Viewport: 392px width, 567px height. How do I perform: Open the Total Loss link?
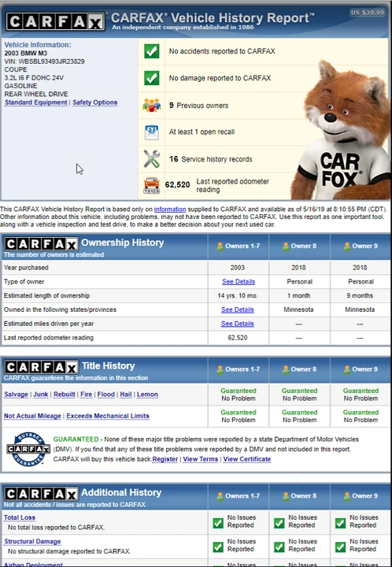pos(20,517)
